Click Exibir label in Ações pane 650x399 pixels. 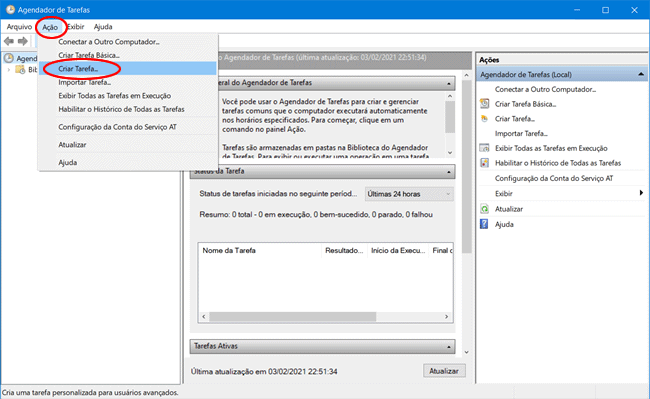click(503, 193)
